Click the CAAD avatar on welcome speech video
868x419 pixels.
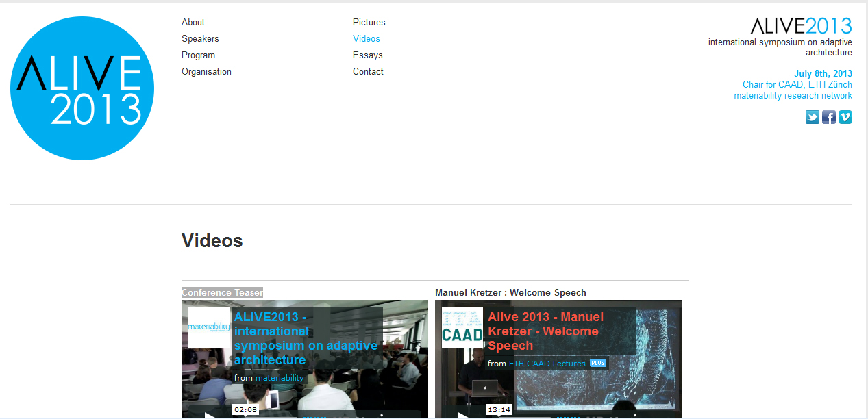coord(462,327)
